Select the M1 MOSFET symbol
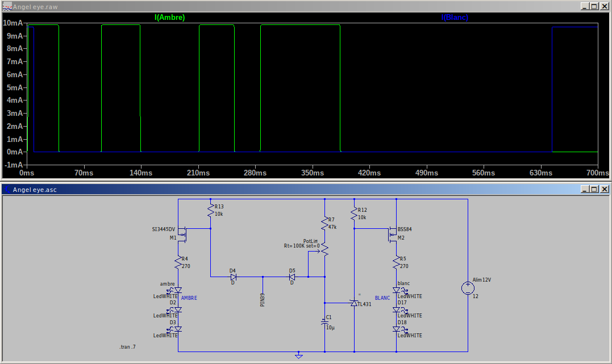This screenshot has width=612, height=364. pyautogui.click(x=182, y=235)
